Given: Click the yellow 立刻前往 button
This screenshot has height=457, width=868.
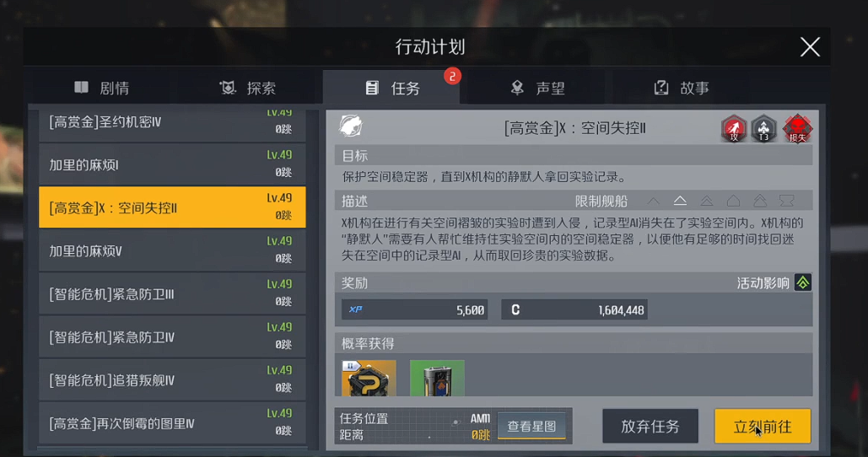Looking at the screenshot, I should 763,427.
